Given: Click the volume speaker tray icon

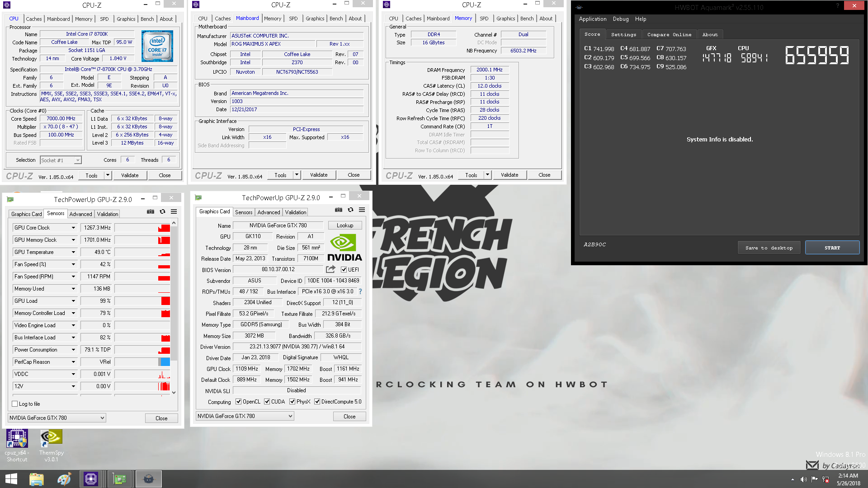Looking at the screenshot, I should pos(803,479).
